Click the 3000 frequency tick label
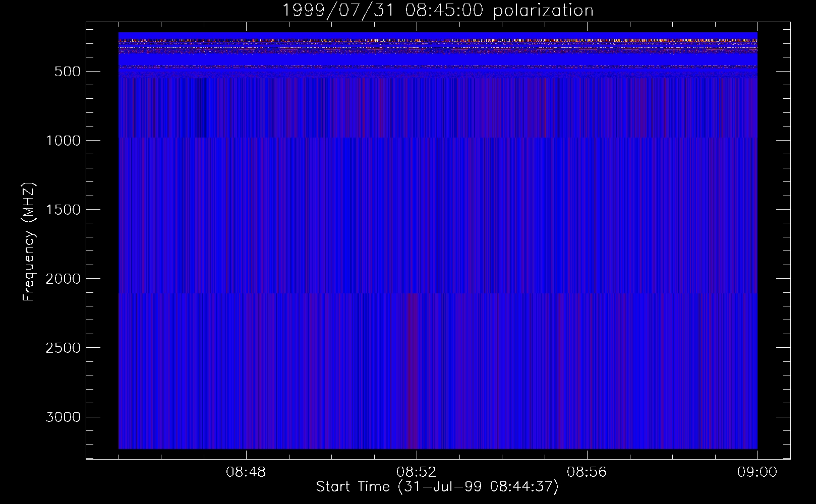 [x=63, y=417]
